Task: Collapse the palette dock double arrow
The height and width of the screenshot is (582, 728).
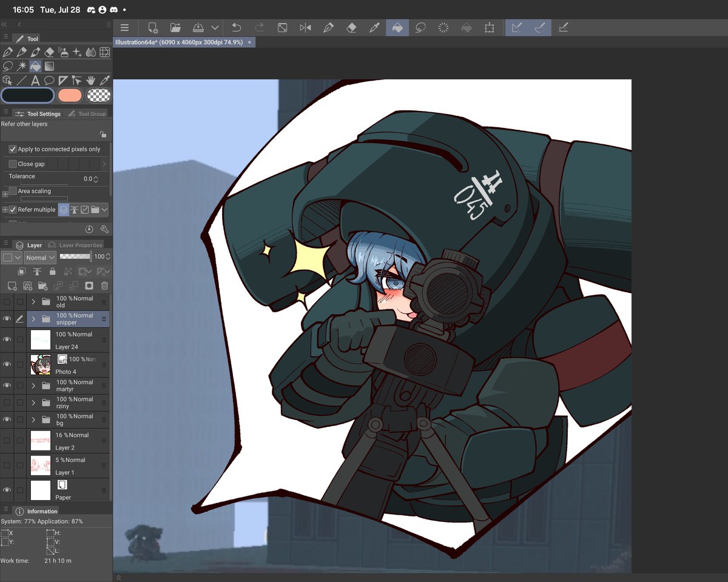Action: [4, 24]
